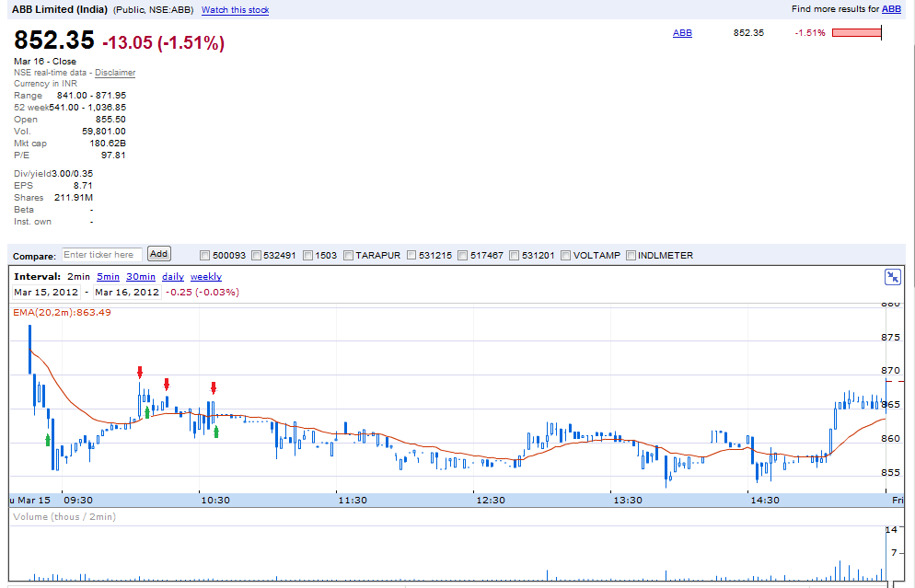Click the green up arrow near 865 level
The height and width of the screenshot is (588, 915).
[x=147, y=412]
